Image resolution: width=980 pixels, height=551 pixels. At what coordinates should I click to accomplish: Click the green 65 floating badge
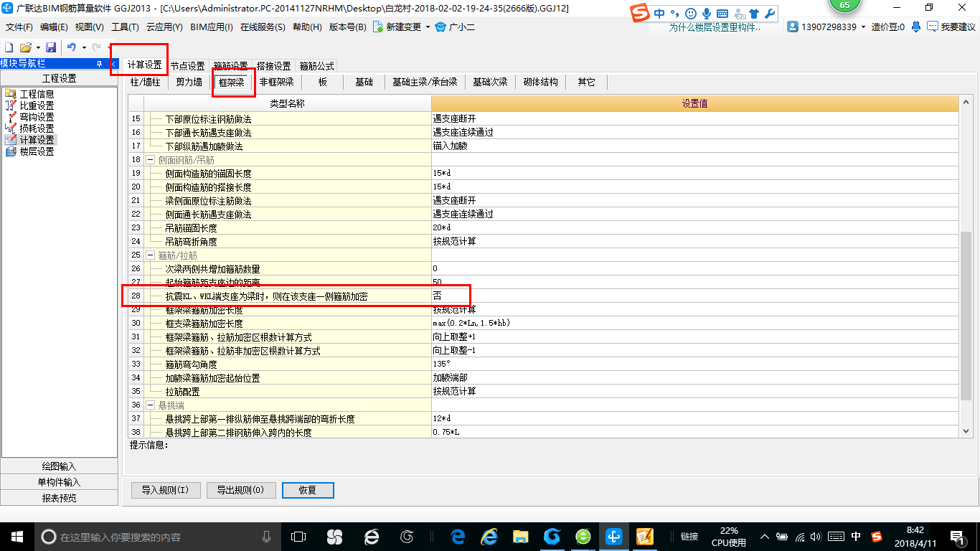point(844,6)
